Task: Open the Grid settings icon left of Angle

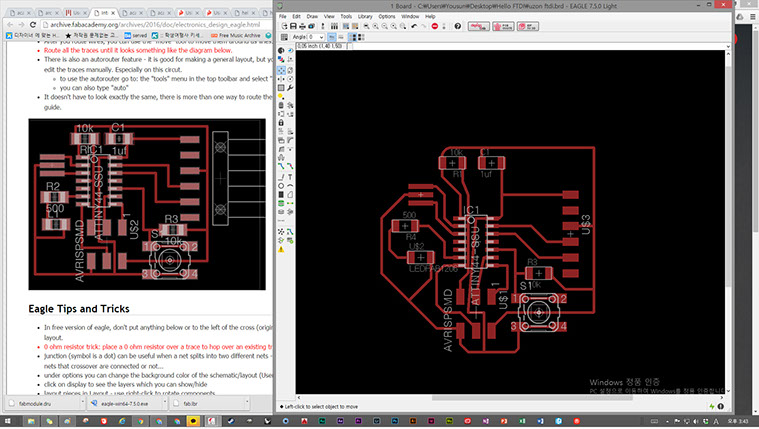Action: click(x=284, y=37)
